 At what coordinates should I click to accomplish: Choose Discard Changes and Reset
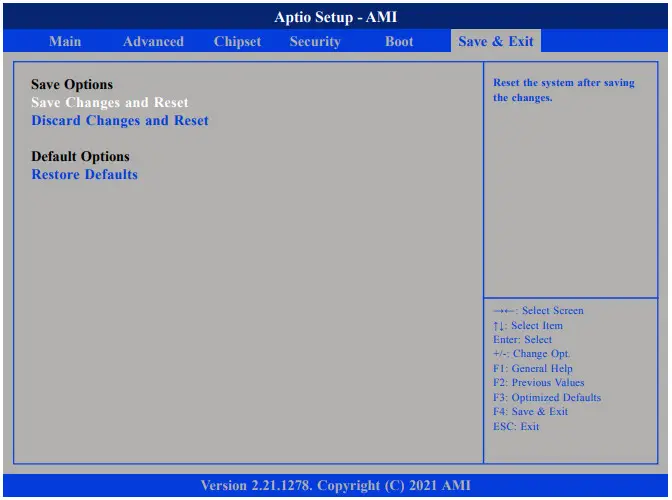(x=120, y=121)
